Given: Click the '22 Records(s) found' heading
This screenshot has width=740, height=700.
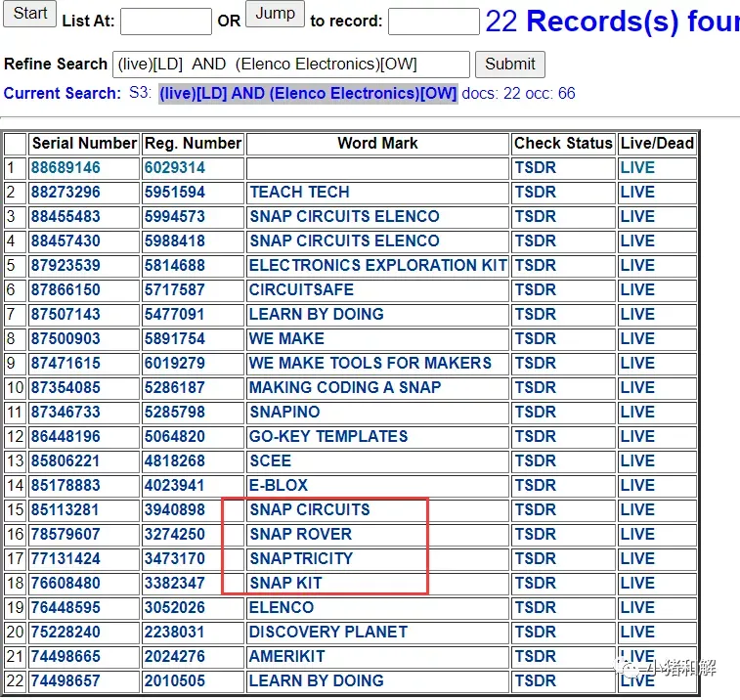Looking at the screenshot, I should 612,22.
